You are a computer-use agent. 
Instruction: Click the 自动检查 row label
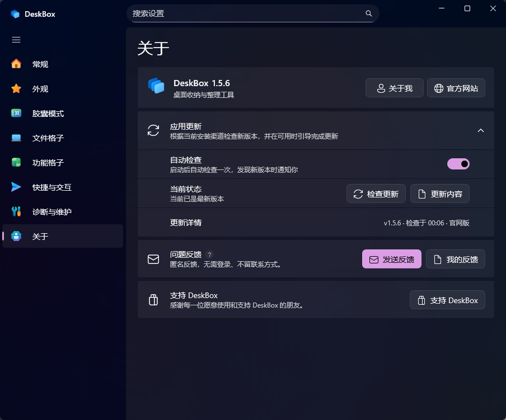(186, 160)
